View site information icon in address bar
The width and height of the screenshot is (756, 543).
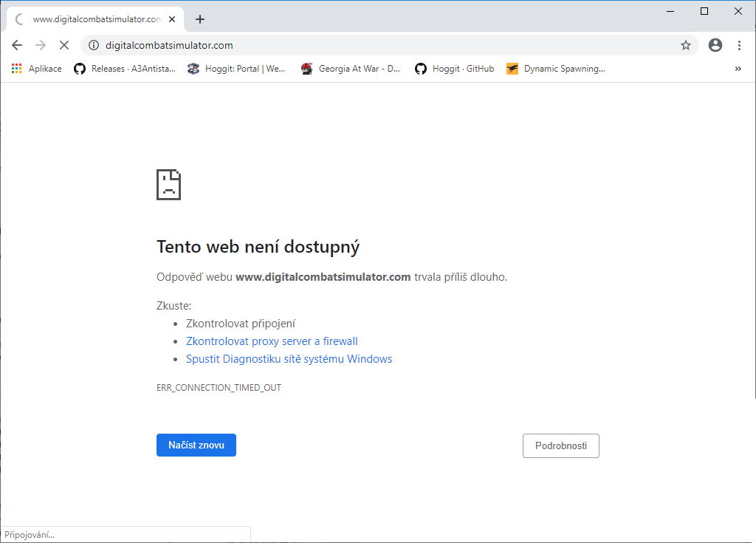click(x=94, y=45)
